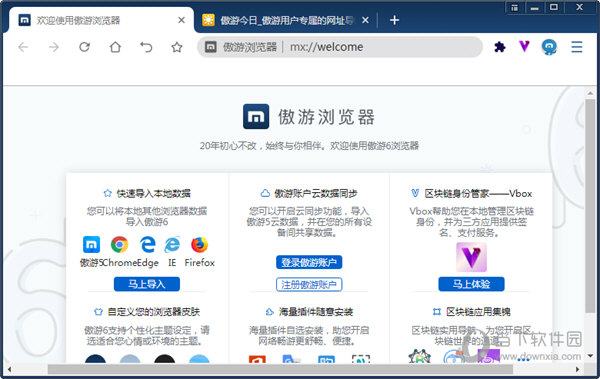Click the 登录傲游账户 button
The image size is (600, 379).
[x=309, y=262]
